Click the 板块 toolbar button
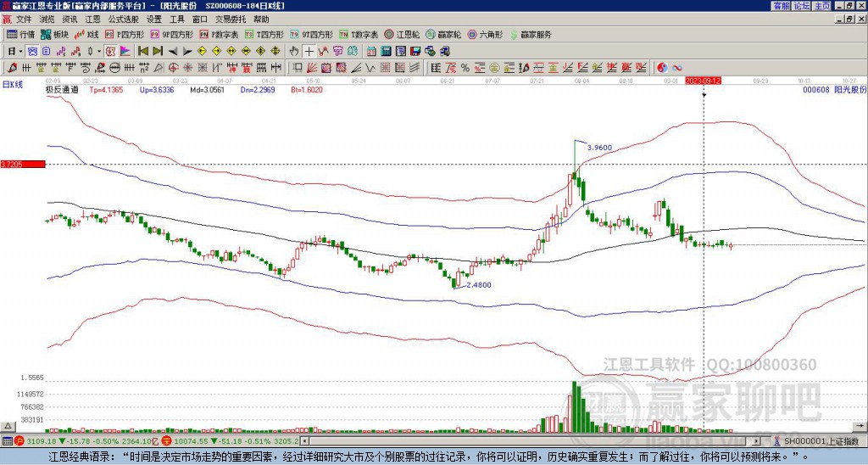Screen dimensions: 868x465 point(54,34)
